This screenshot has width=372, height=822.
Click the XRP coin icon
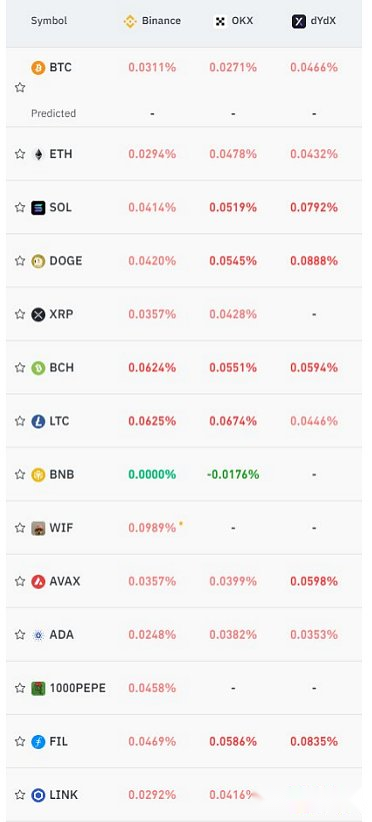click(x=38, y=315)
